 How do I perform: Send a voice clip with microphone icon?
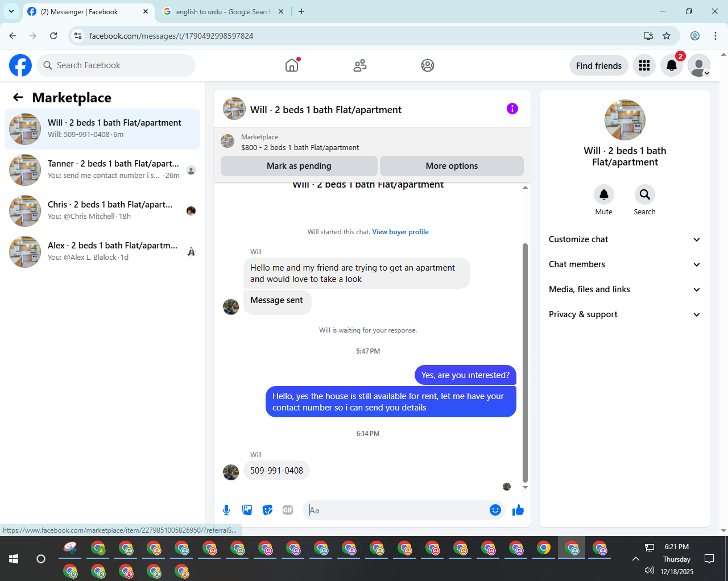(x=226, y=510)
